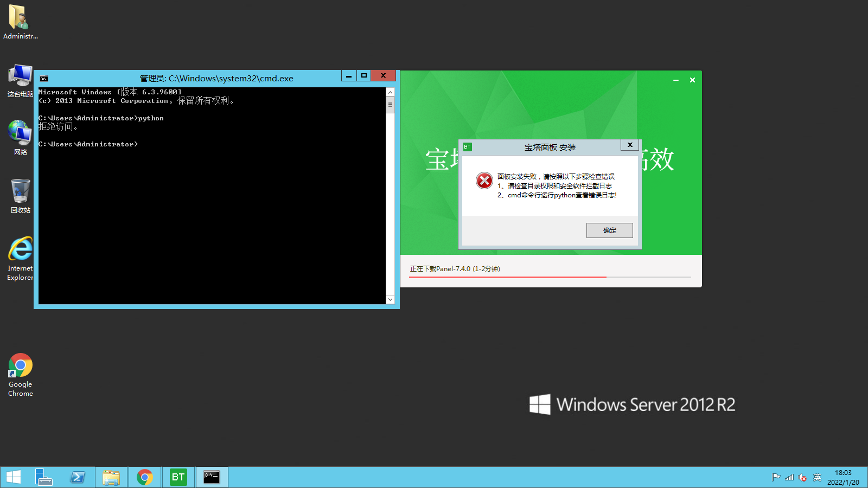Click the cmd scrollbar thumb
Image resolution: width=868 pixels, height=488 pixels.
click(390, 105)
